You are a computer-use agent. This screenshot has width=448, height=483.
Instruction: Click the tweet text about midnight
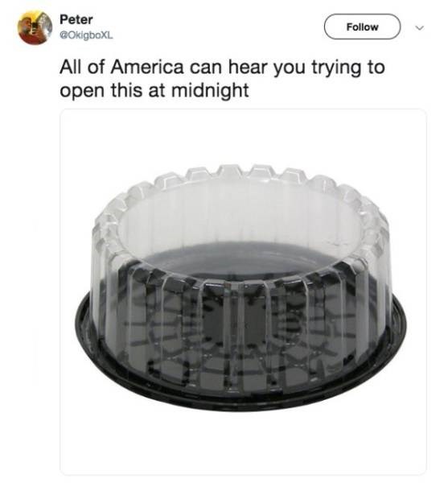click(x=222, y=79)
